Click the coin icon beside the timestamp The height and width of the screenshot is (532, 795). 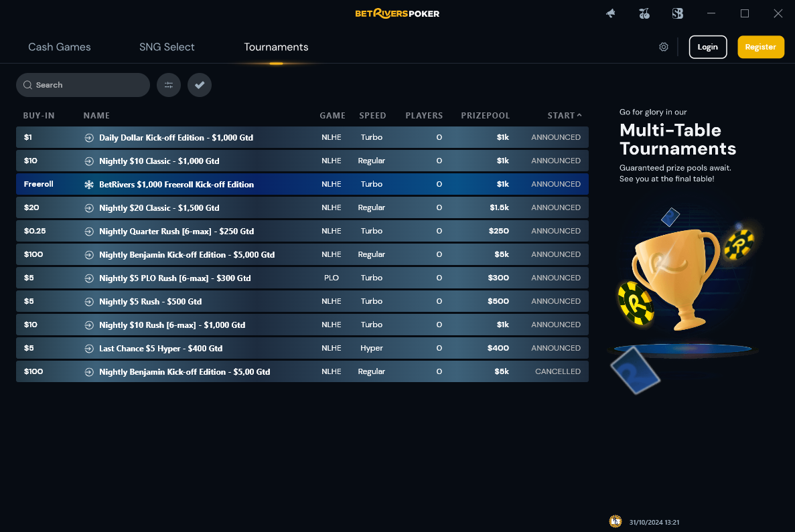615,521
